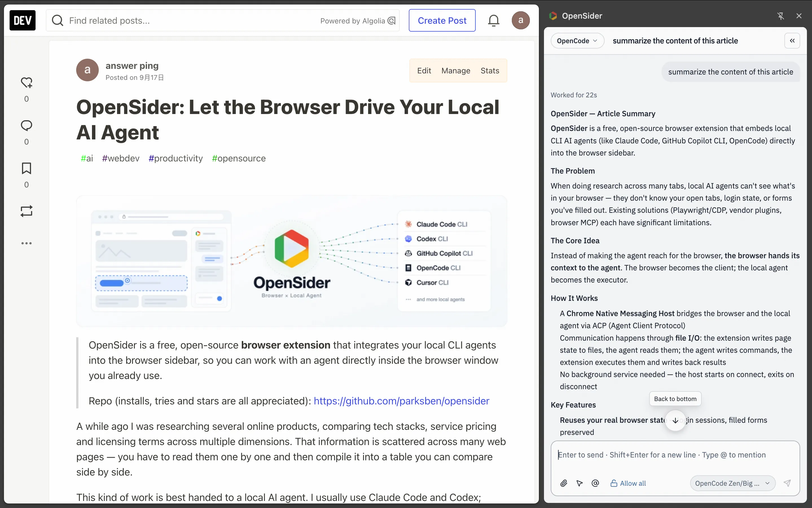Click the 'The Core Idea' summary heading
The height and width of the screenshot is (508, 812).
pos(575,240)
